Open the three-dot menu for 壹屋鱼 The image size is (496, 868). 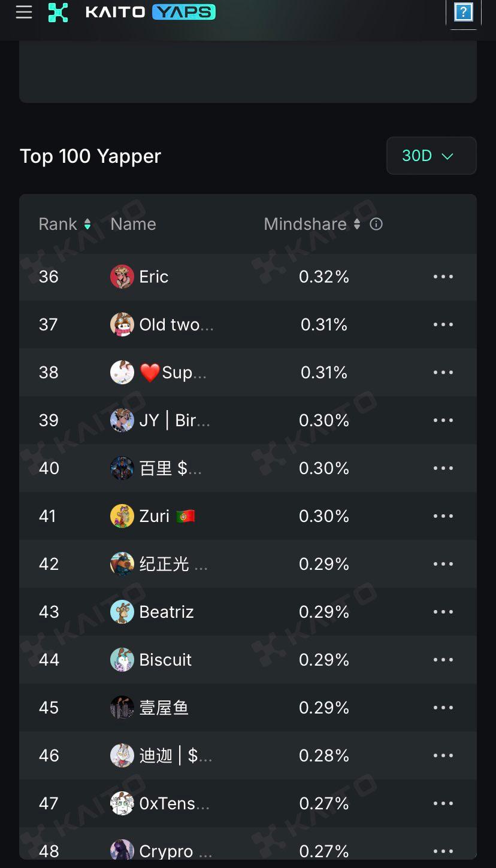coord(443,708)
